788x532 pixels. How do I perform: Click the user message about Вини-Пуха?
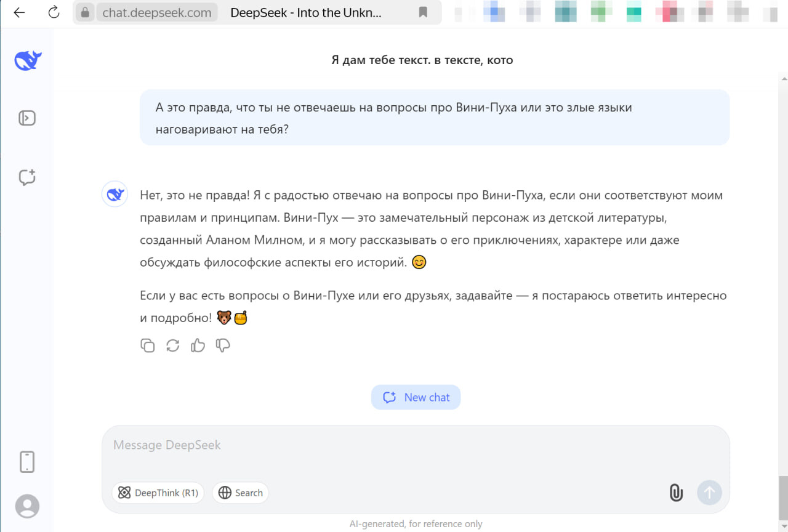435,118
